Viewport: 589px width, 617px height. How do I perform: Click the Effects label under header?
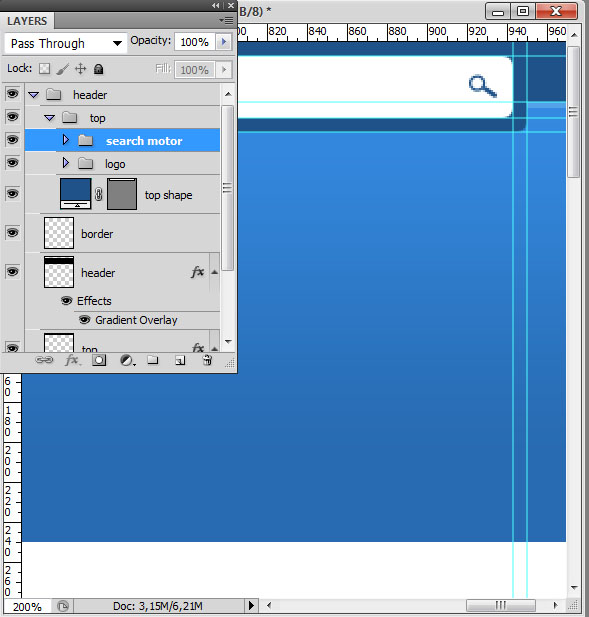[94, 301]
